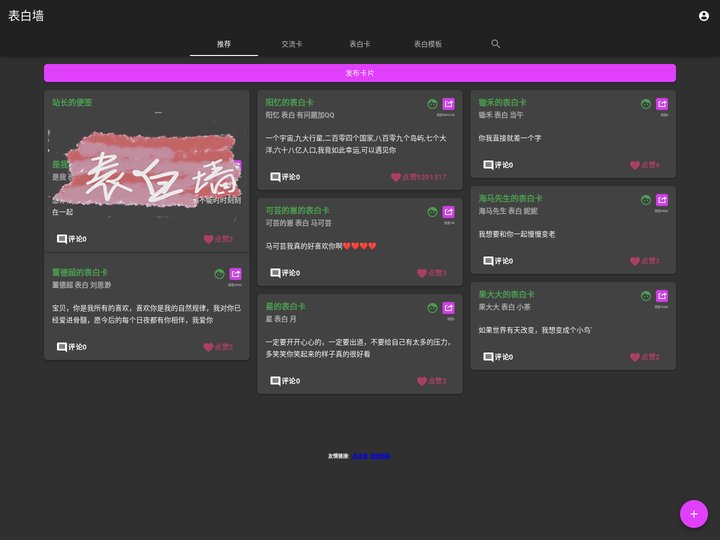Click the green face icon on 果大大的表白卡

[x=646, y=296]
